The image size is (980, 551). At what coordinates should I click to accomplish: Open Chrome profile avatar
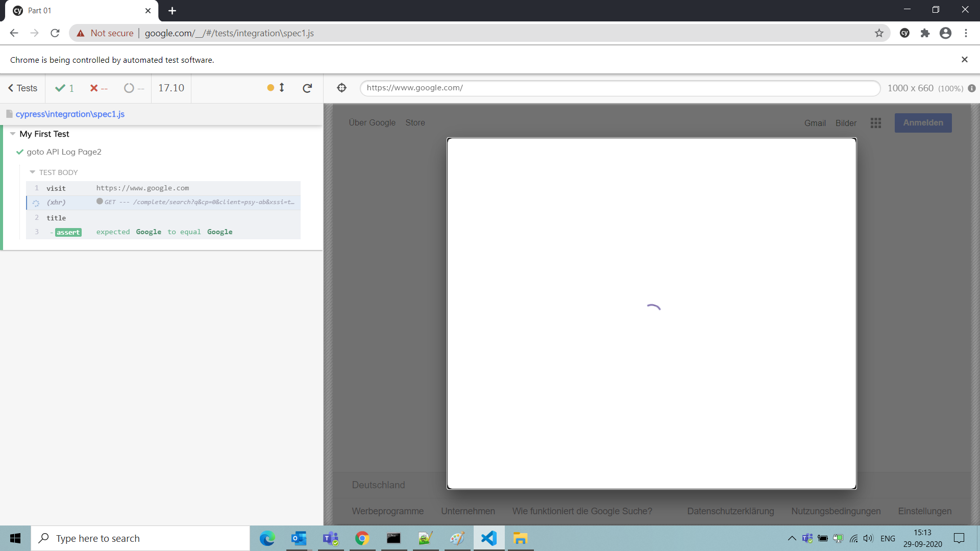point(945,33)
